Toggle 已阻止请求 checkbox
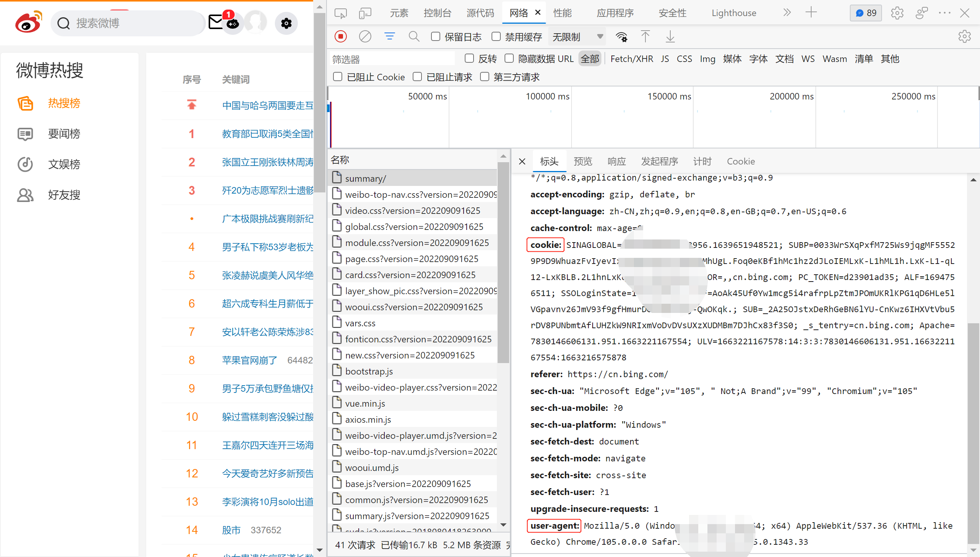 click(417, 77)
